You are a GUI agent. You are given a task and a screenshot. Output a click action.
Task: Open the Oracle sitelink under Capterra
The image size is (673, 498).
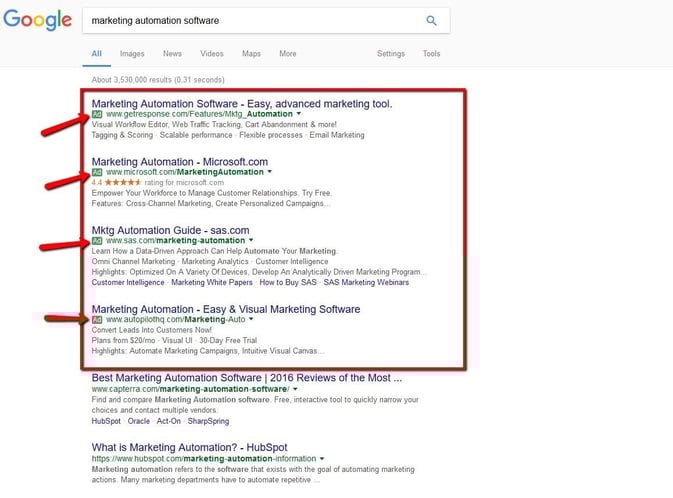139,421
